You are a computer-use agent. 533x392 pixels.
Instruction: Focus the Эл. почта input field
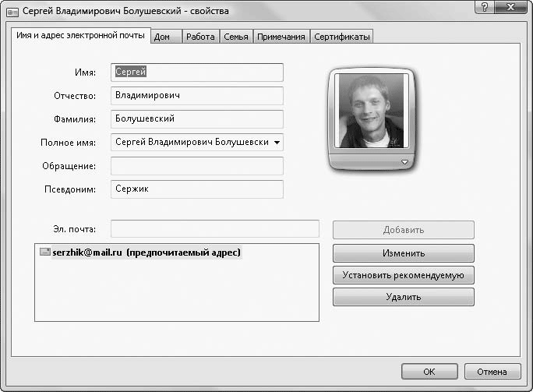point(215,229)
